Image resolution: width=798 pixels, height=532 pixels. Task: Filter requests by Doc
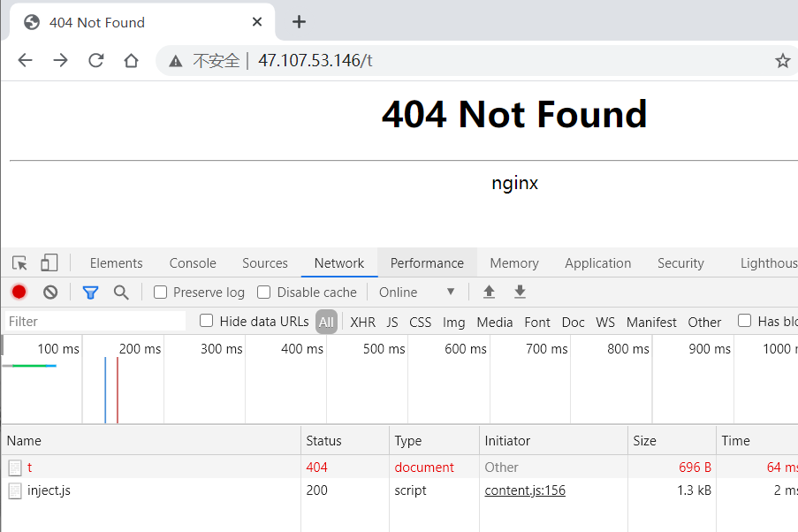[x=573, y=323]
